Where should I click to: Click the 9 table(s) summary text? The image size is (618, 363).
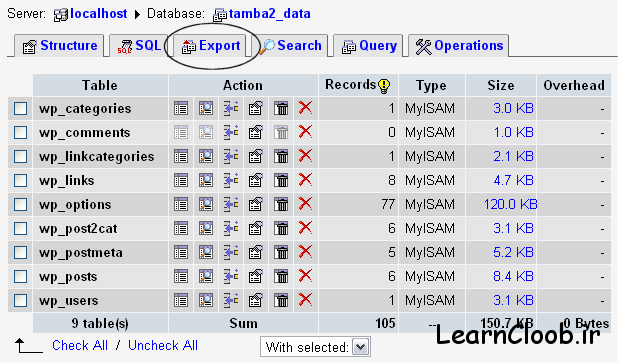click(100, 324)
